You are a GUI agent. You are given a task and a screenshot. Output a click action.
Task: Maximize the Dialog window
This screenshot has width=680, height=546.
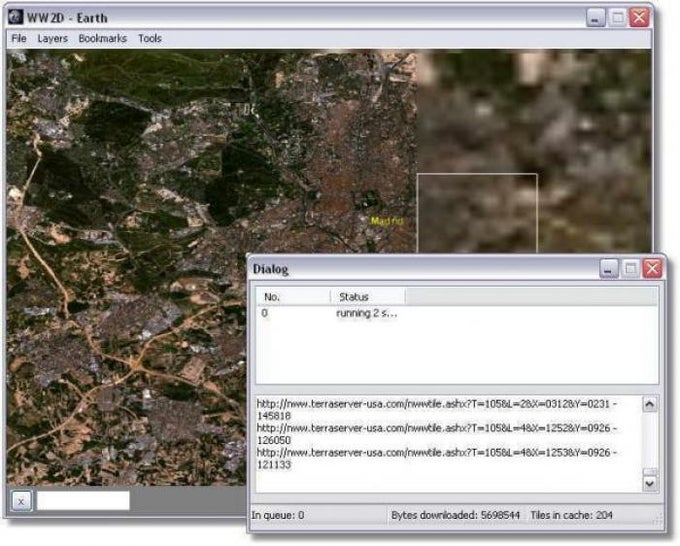631,269
